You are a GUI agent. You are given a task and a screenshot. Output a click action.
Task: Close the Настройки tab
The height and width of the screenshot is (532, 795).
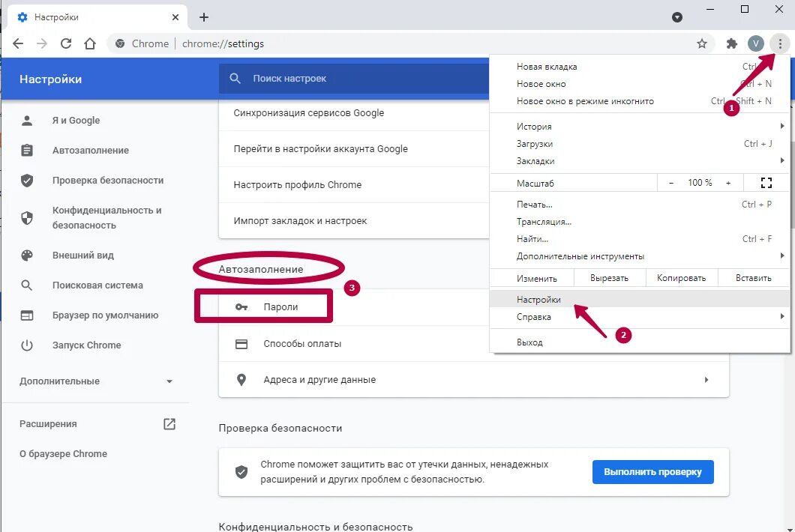[x=175, y=17]
